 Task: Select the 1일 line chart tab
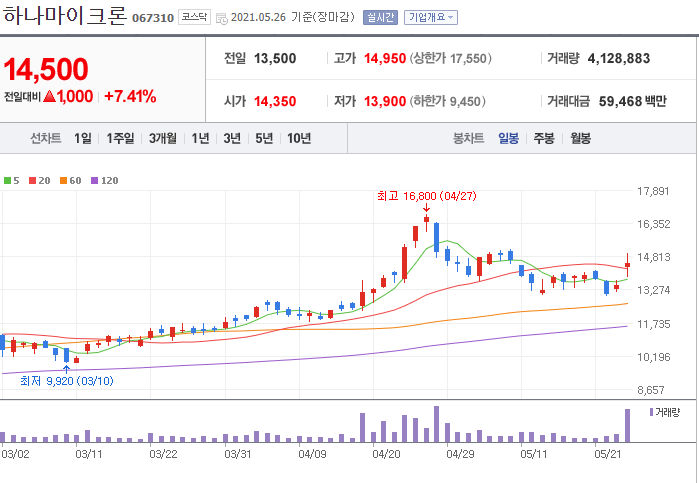[x=82, y=138]
